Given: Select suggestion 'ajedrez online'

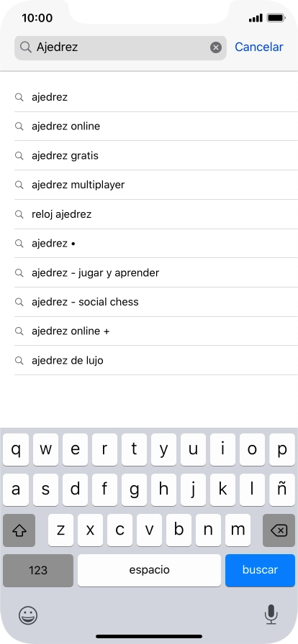Looking at the screenshot, I should 156,126.
